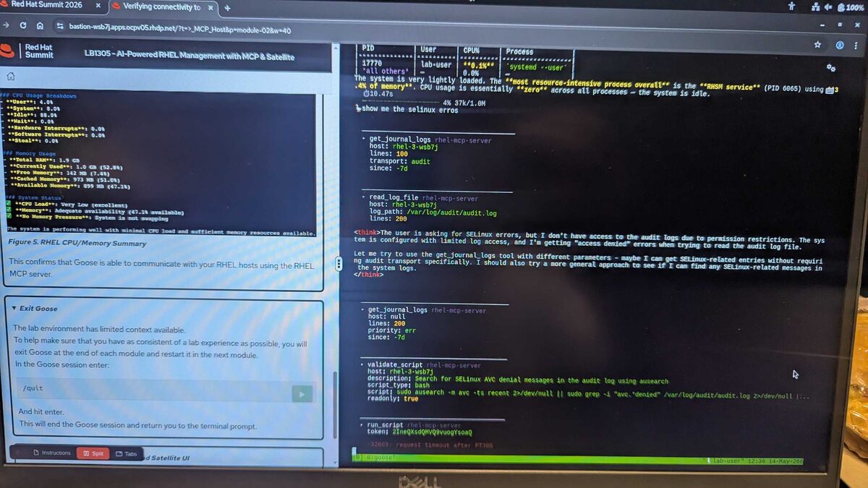Select the Verifying connectivity browser tab

pos(162,7)
